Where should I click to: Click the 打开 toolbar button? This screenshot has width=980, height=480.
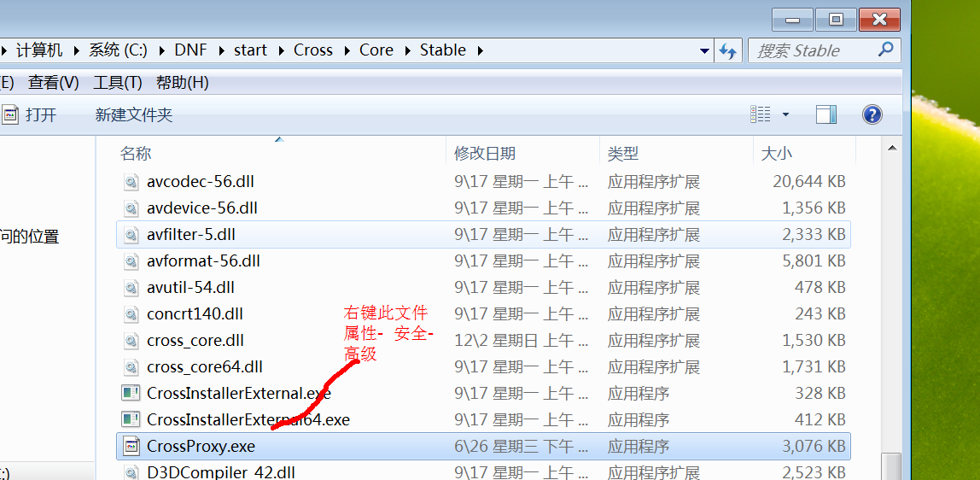(x=29, y=114)
